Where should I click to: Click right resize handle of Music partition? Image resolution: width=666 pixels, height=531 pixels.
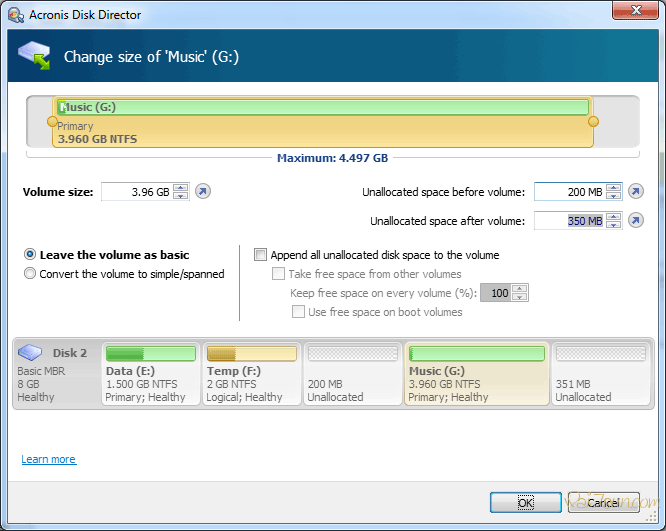click(593, 121)
